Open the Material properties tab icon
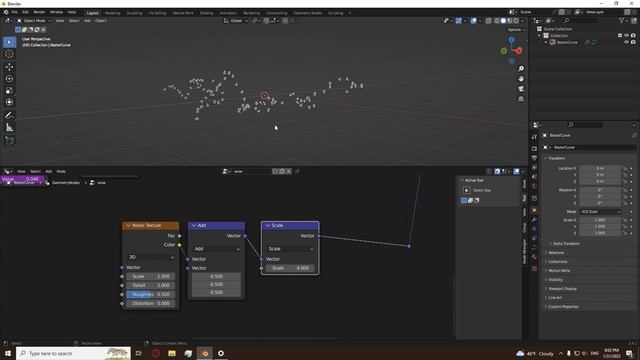Screen dimensions: 640x360 [x=534, y=257]
